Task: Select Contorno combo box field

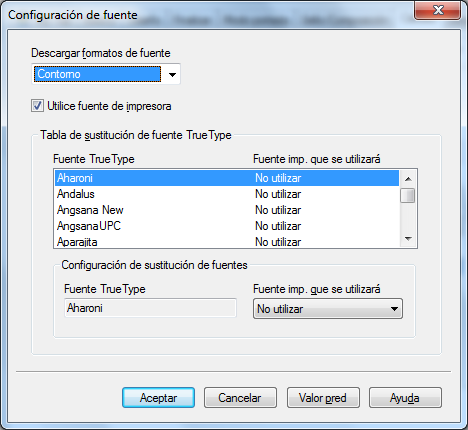Action: (97, 74)
